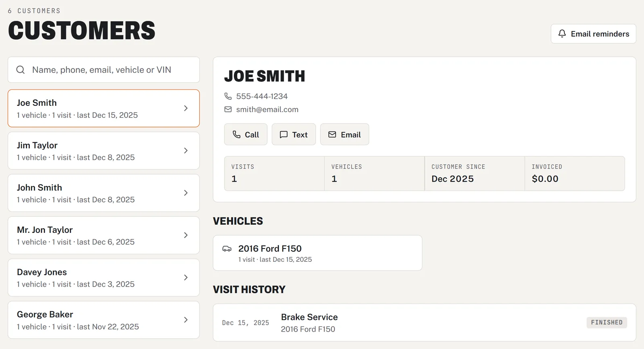This screenshot has width=644, height=349.
Task: Click 'last Dec 3, 2025' in Davey Jones row
Action: [106, 284]
